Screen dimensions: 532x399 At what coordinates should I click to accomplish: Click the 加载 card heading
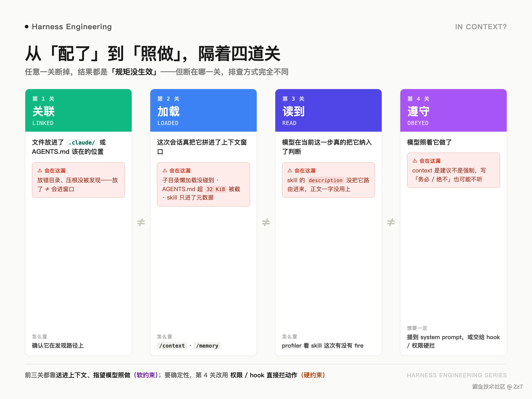pos(169,111)
